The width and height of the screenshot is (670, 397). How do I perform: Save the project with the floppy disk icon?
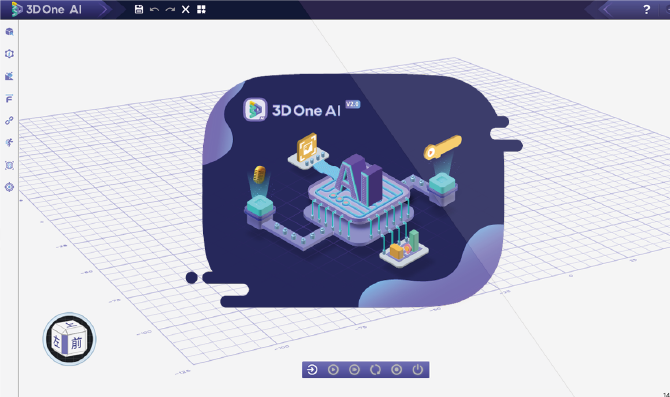click(x=139, y=9)
